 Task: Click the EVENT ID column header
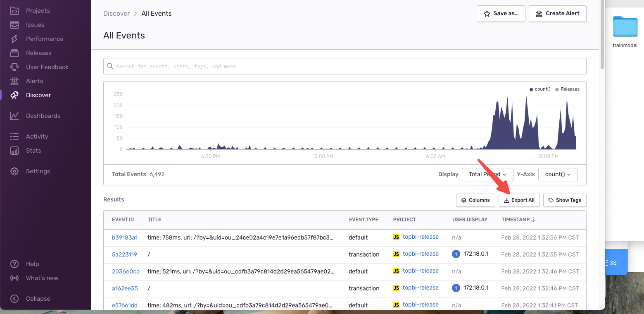coord(123,220)
